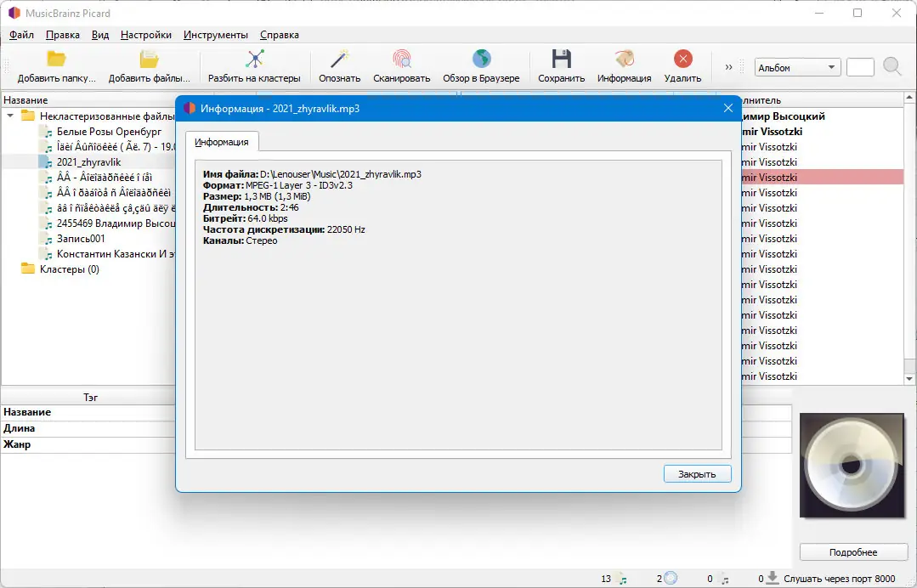Click scrollbar down arrow in right pane

tap(909, 379)
